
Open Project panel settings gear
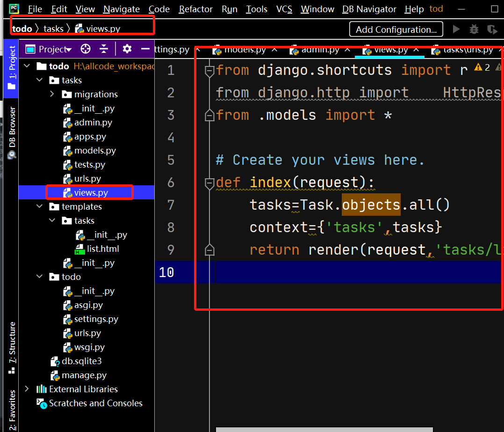click(127, 49)
